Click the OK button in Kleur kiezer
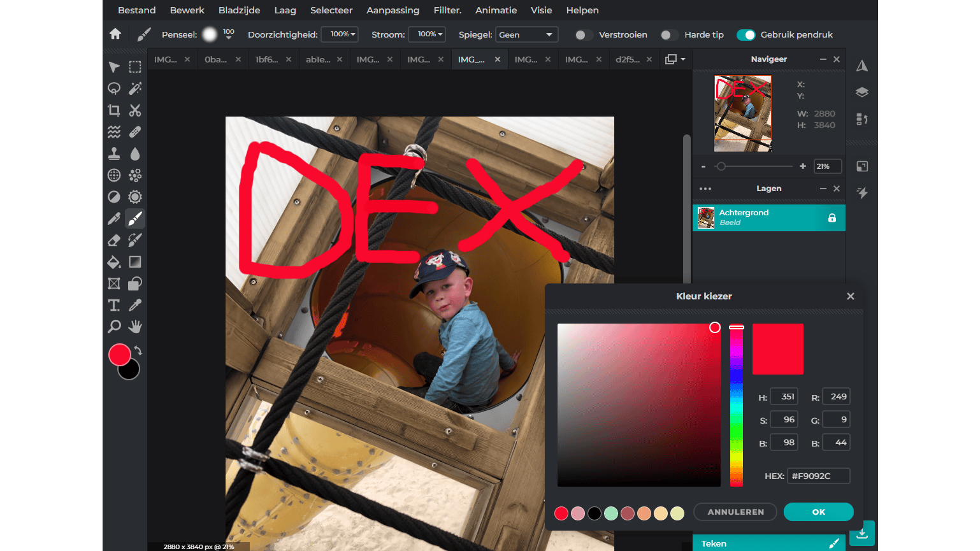980x551 pixels. coord(819,512)
